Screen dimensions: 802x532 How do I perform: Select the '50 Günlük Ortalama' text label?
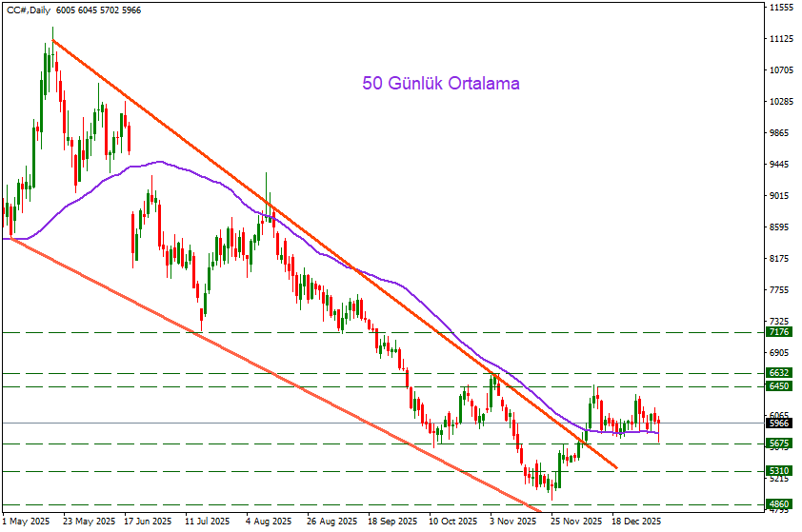(x=441, y=84)
